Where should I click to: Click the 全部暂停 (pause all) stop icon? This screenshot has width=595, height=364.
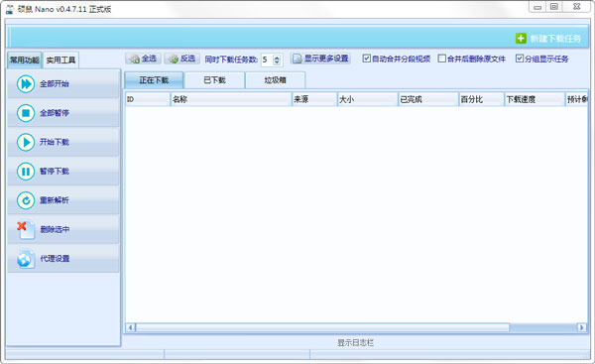point(26,113)
